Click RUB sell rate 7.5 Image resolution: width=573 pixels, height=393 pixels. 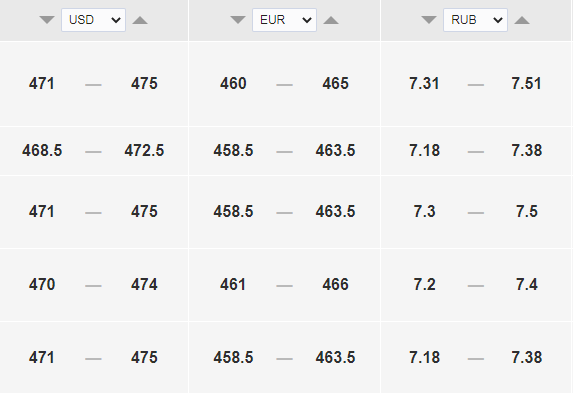(x=527, y=212)
